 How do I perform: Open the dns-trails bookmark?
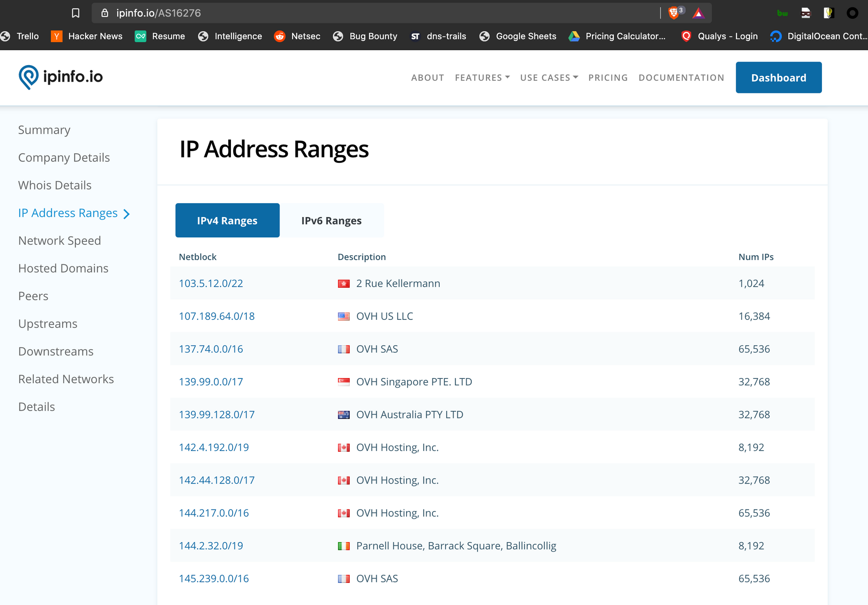(438, 36)
